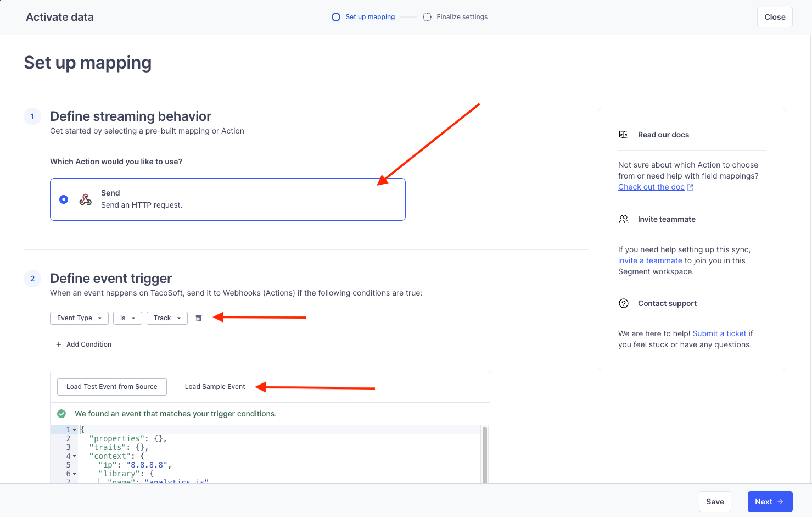Viewport: 812px width, 517px height.
Task: Click the Submit a ticket link
Action: point(719,333)
